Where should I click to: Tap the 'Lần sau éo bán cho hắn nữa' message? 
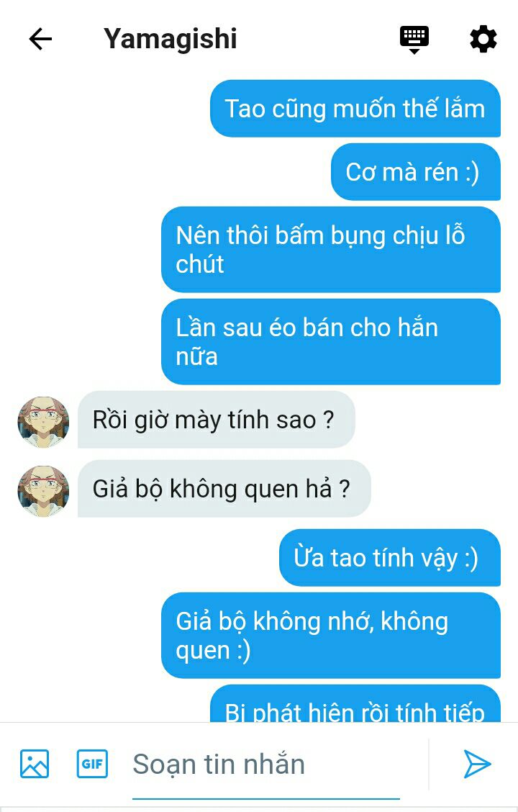tap(331, 342)
